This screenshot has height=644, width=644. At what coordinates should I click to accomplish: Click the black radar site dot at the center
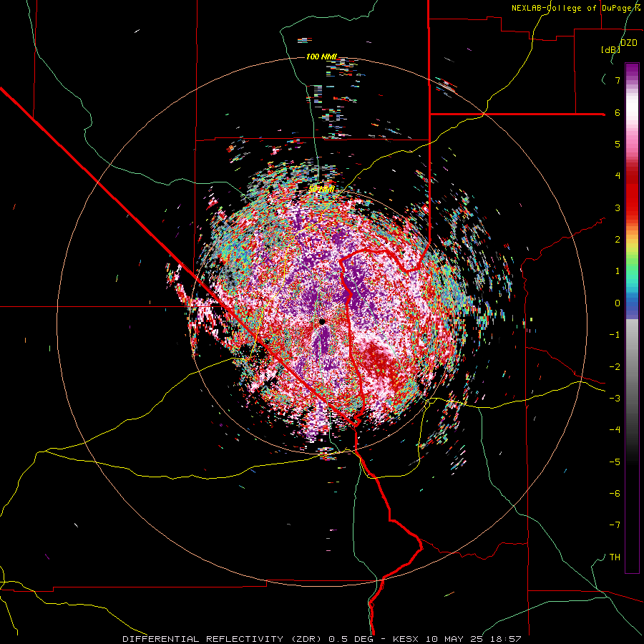click(322, 321)
